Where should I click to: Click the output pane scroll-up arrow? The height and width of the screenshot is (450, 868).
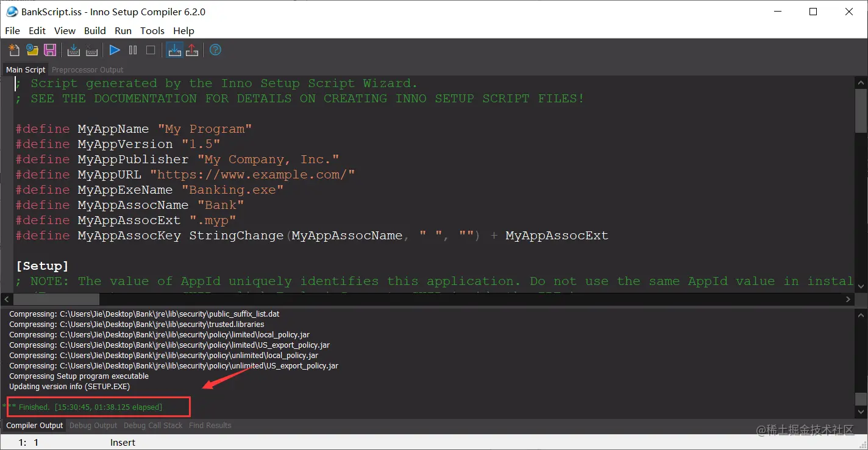861,315
